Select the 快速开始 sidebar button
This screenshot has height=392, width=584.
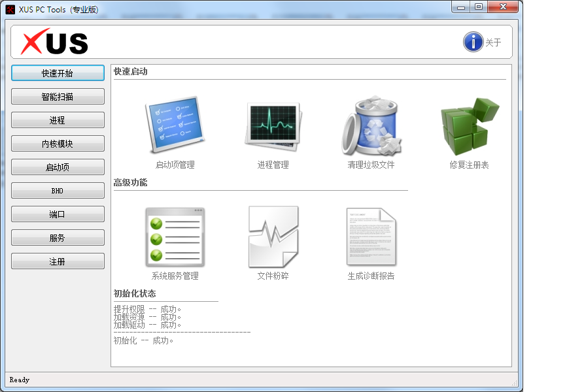pos(58,73)
